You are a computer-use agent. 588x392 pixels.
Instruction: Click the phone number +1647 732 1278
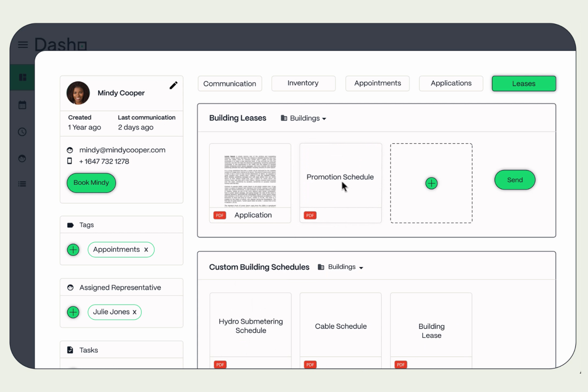(x=104, y=161)
